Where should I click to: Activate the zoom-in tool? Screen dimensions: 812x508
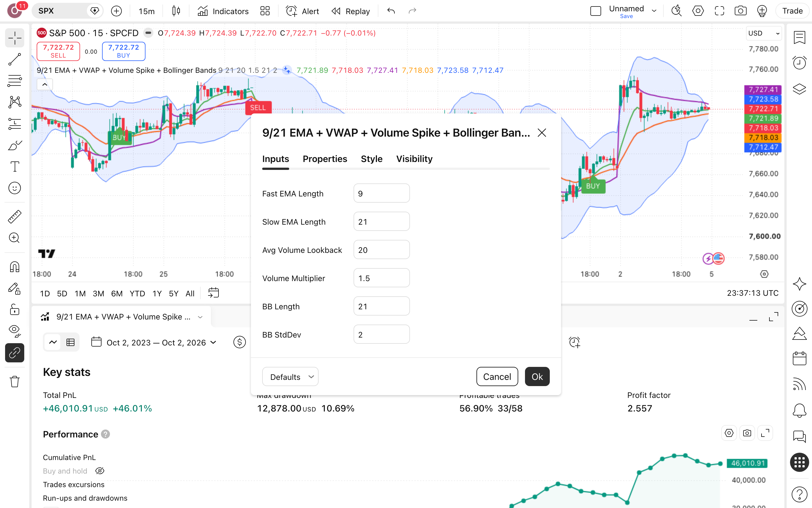14,238
